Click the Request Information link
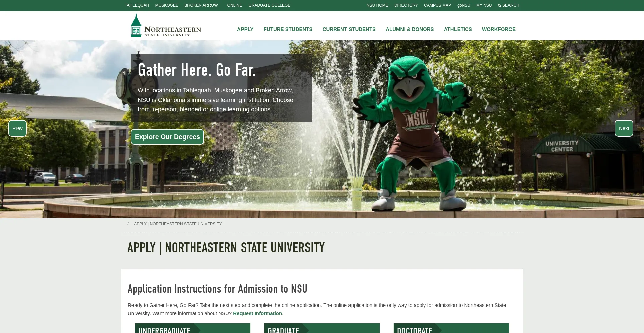 point(258,313)
